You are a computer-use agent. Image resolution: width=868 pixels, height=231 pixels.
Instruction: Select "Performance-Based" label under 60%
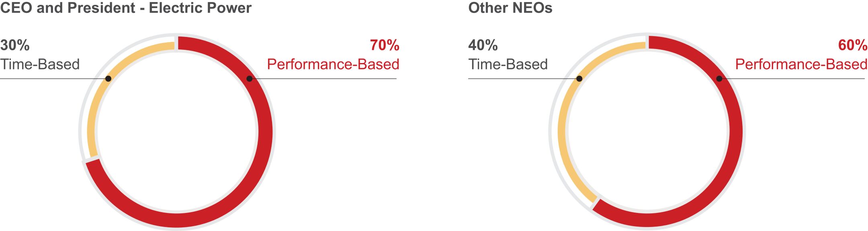pyautogui.click(x=801, y=64)
